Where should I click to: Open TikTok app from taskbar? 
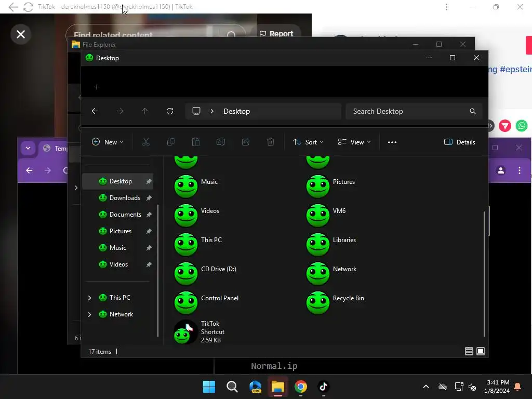[x=323, y=387]
